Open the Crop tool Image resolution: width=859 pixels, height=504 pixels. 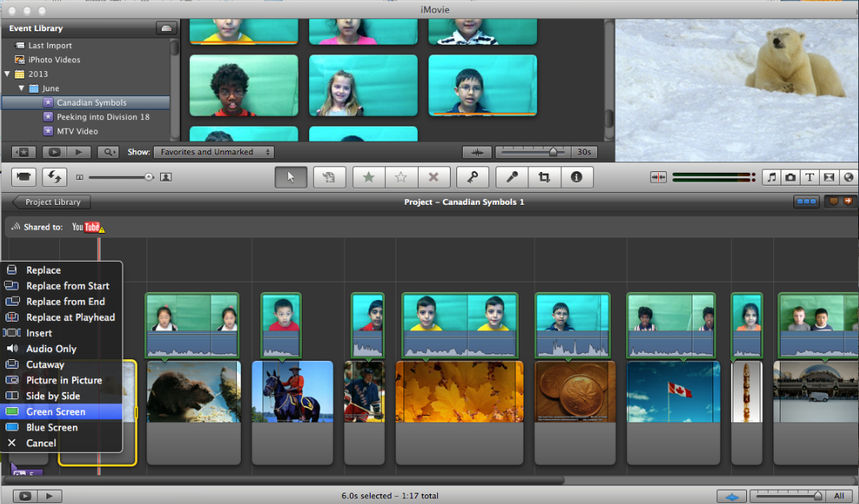coord(544,177)
